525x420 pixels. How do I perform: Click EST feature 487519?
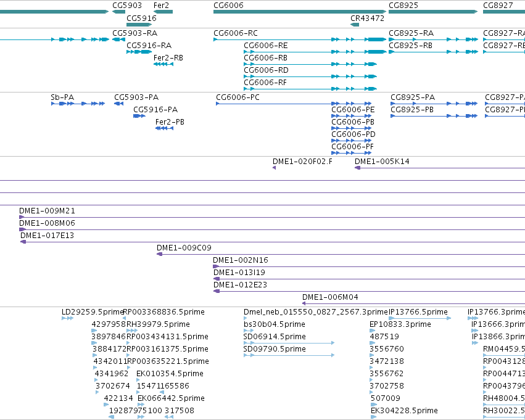[373, 344]
